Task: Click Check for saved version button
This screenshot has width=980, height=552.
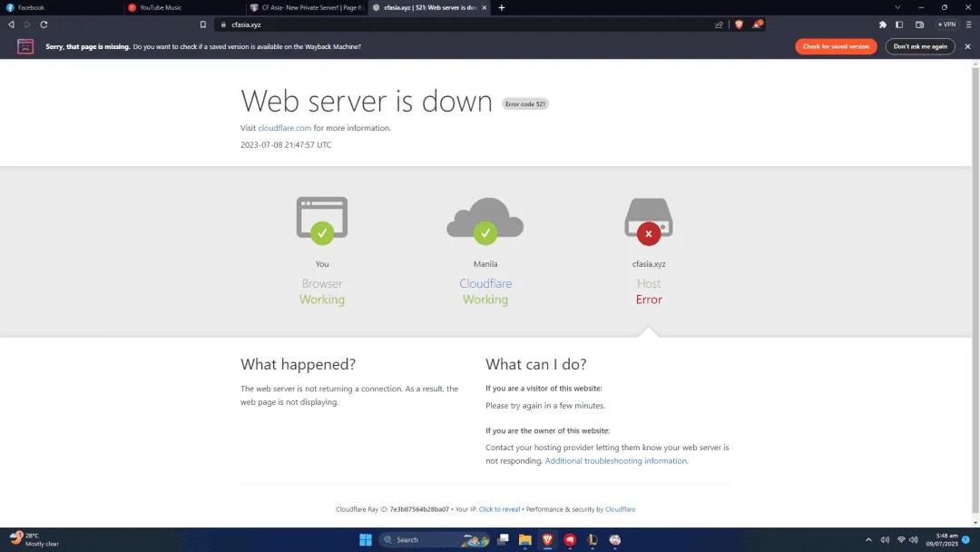Action: [x=836, y=46]
